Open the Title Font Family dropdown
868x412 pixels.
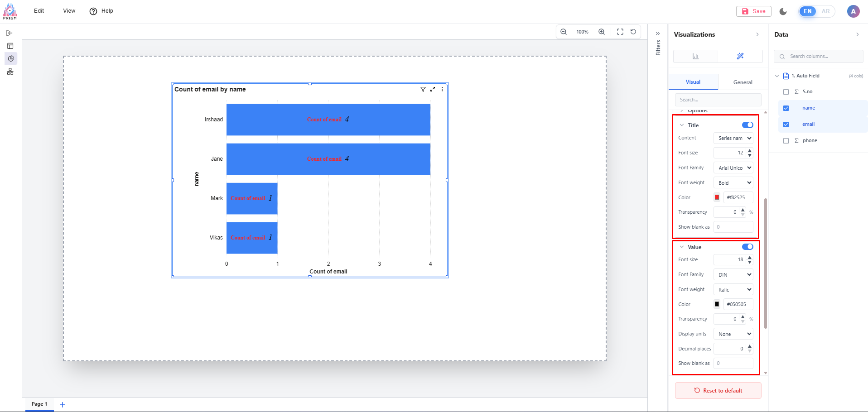[733, 168]
